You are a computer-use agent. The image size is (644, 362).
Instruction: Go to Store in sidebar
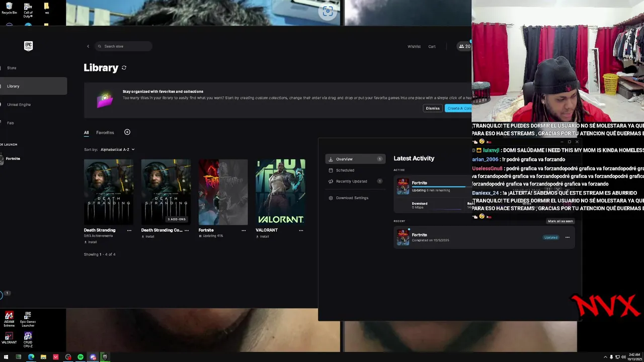tap(12, 68)
